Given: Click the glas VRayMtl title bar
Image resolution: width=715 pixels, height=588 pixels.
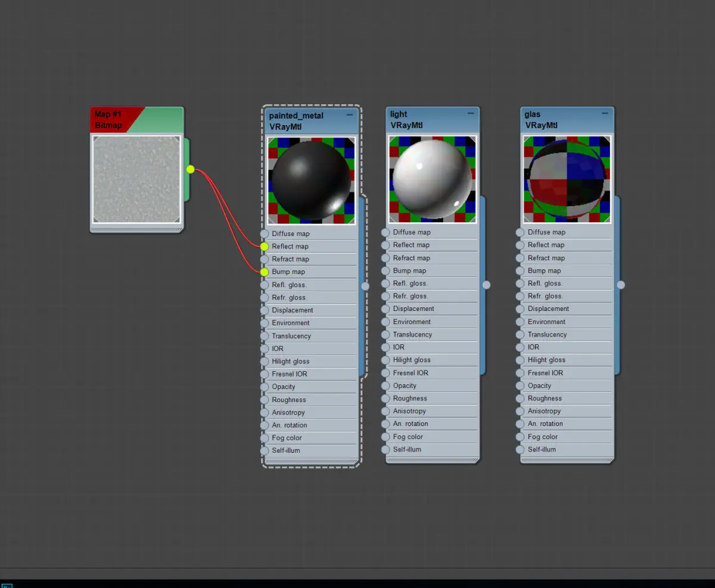Looking at the screenshot, I should coord(567,120).
